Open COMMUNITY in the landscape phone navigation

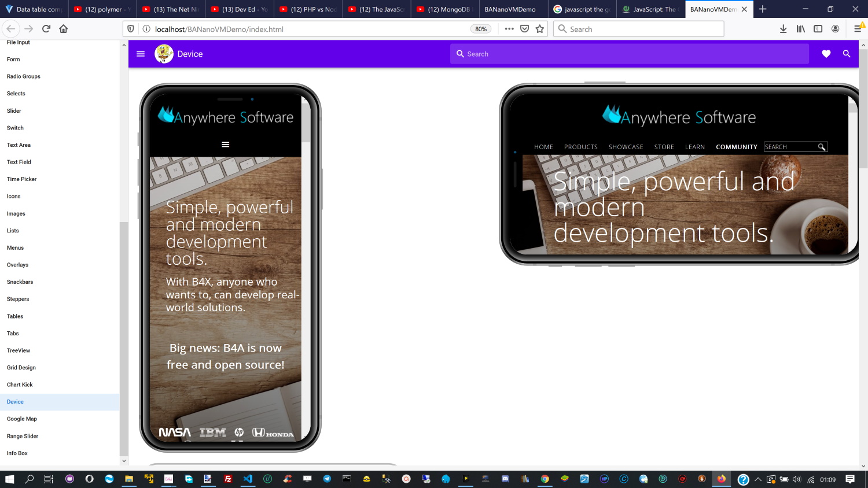pos(737,147)
